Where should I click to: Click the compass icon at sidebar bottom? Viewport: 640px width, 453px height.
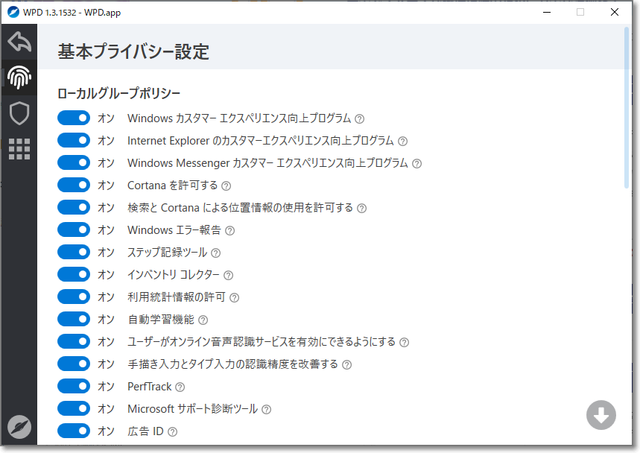[19, 426]
